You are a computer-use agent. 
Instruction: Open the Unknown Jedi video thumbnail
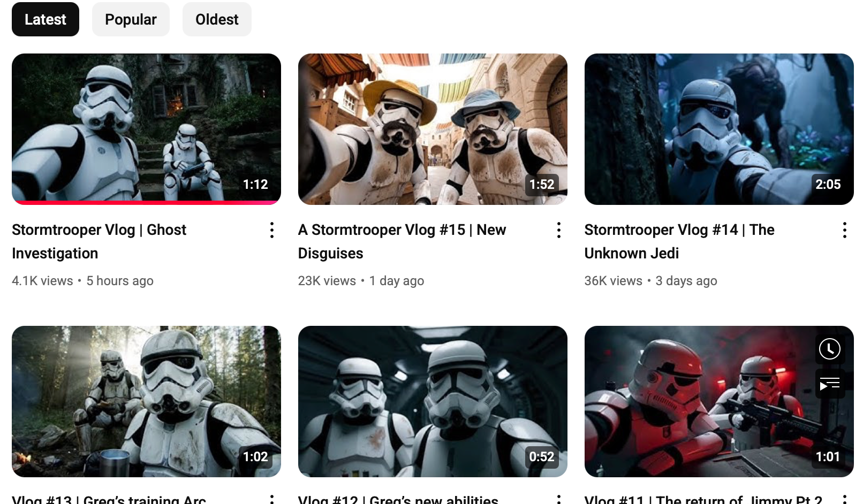click(719, 129)
